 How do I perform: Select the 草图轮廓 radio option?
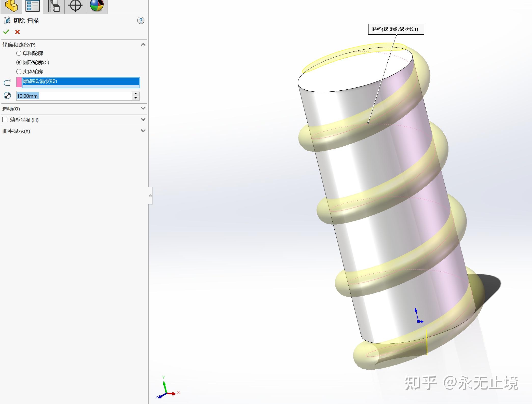pyautogui.click(x=19, y=53)
